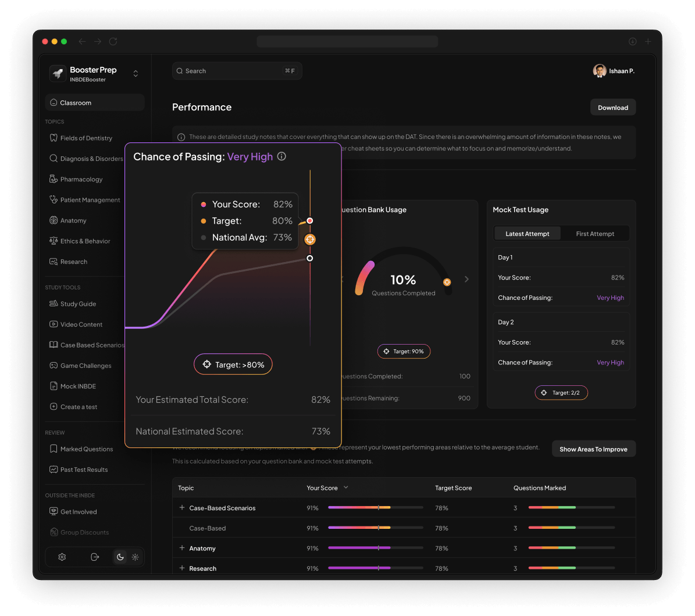
Task: Open the Get Involved page
Action: (73, 511)
